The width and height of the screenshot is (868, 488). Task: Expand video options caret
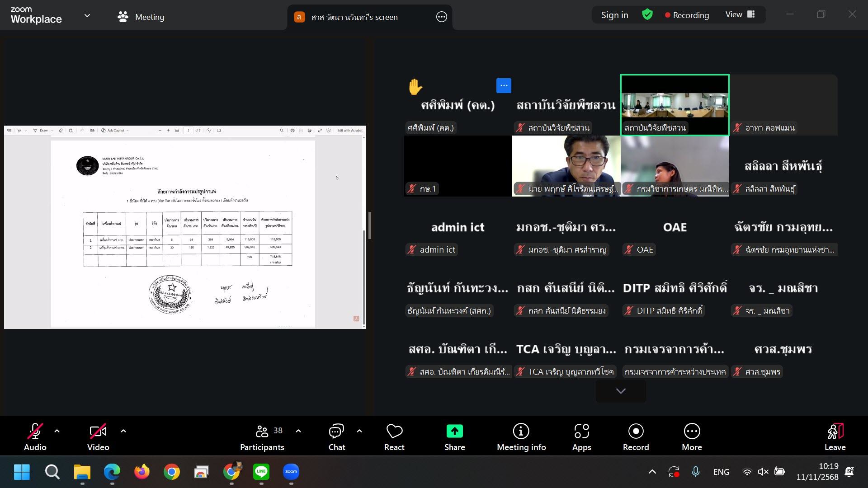point(123,431)
